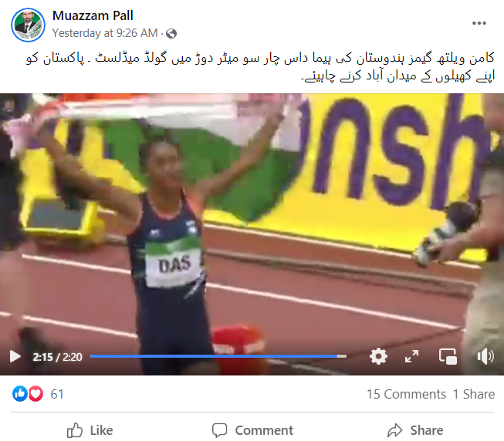The width and height of the screenshot is (504, 441).
Task: Seek on the video progress bar
Action: [218, 356]
